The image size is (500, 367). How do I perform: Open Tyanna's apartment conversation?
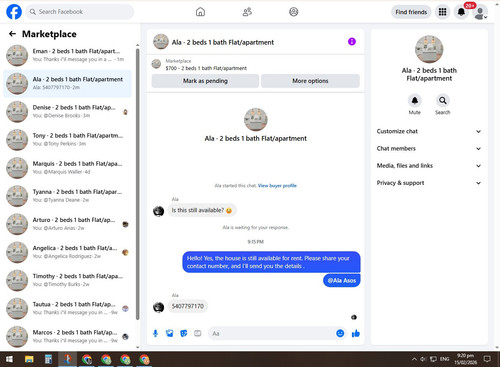tap(67, 196)
